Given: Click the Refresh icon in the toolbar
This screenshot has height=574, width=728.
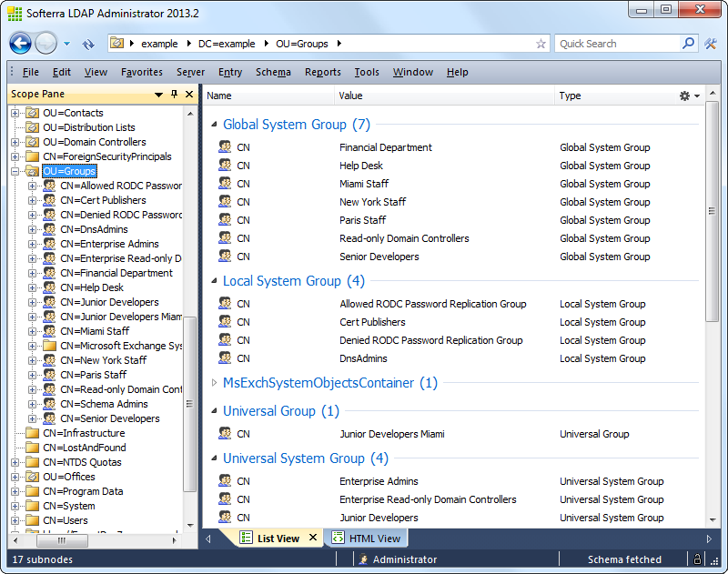Looking at the screenshot, I should click(88, 44).
